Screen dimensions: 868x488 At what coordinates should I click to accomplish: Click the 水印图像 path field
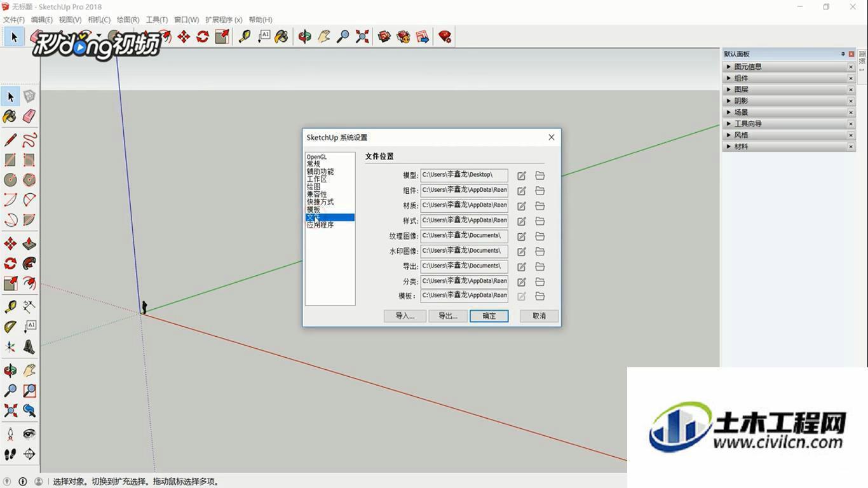[464, 251]
